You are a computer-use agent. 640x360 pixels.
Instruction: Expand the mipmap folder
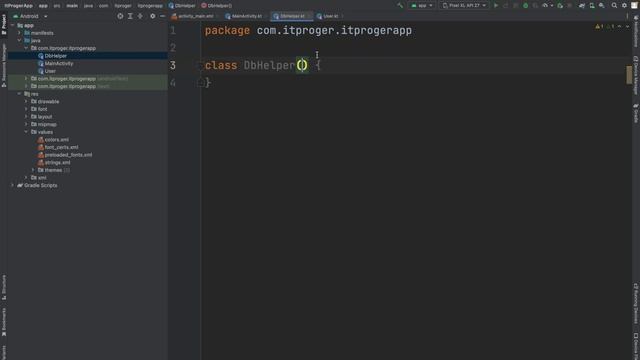(26, 124)
